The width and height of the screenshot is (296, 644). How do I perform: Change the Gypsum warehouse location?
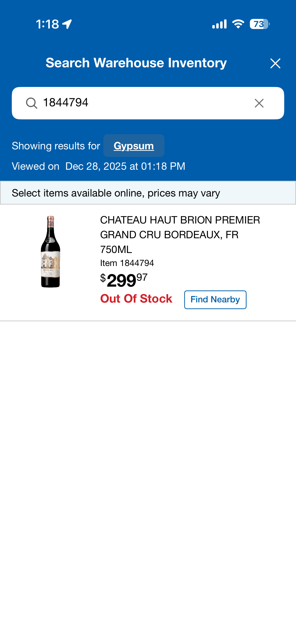click(134, 146)
